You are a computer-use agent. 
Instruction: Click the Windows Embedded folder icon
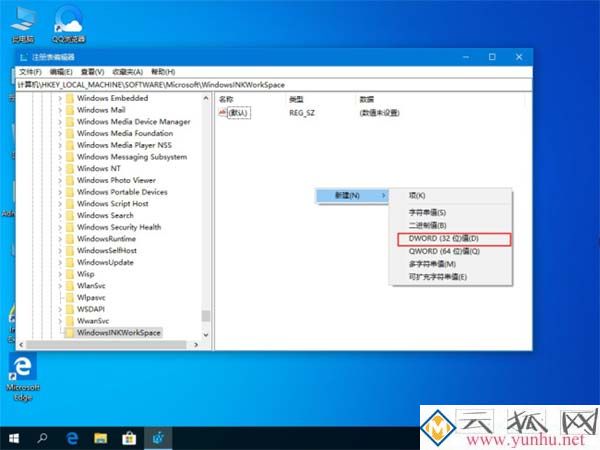click(70, 98)
